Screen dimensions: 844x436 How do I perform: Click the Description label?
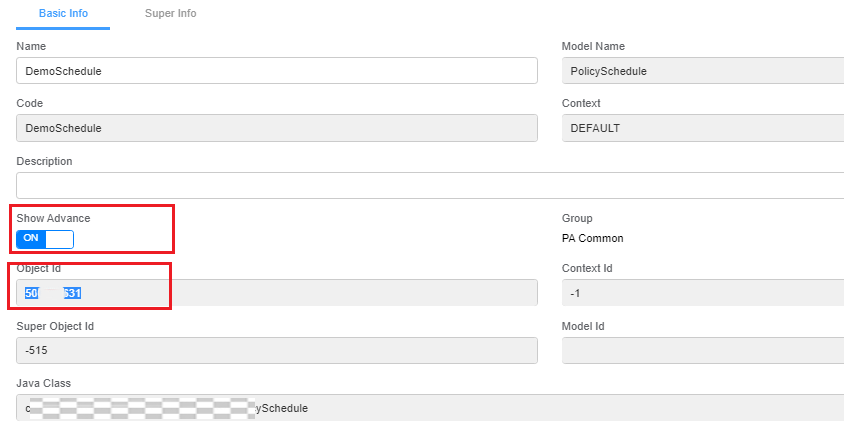pos(45,161)
